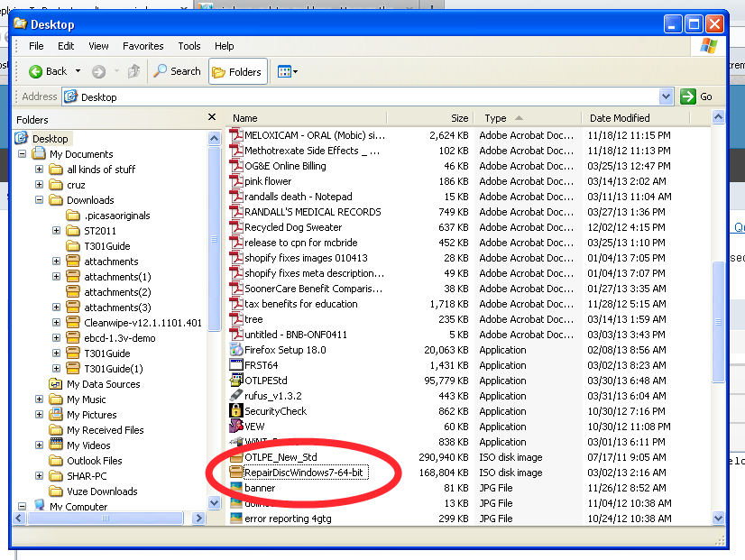Viewport: 745px width, 560px height.
Task: Sort files by Date Modified column header
Action: pos(636,118)
